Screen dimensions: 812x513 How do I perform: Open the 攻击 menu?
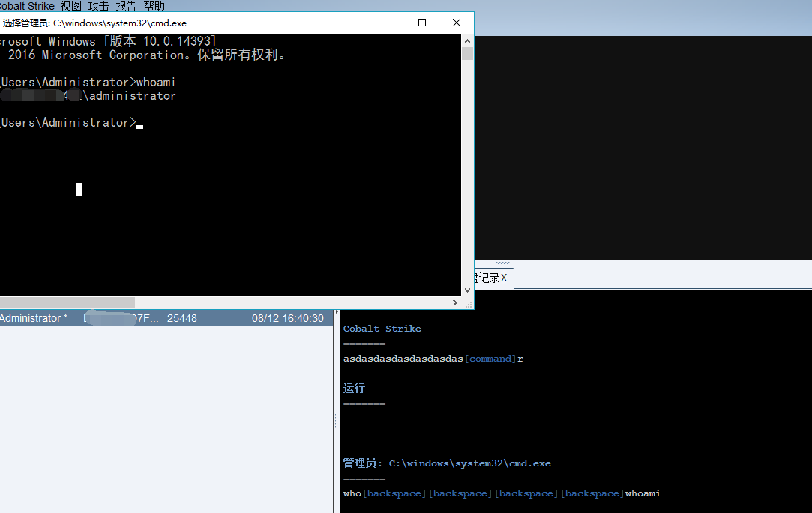[x=98, y=6]
